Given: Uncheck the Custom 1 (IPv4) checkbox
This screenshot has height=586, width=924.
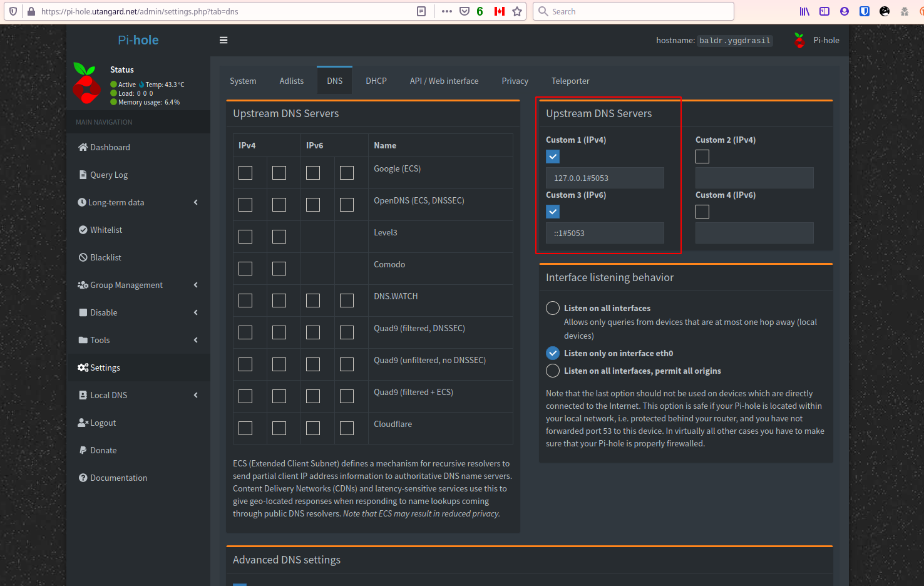Looking at the screenshot, I should coord(553,157).
